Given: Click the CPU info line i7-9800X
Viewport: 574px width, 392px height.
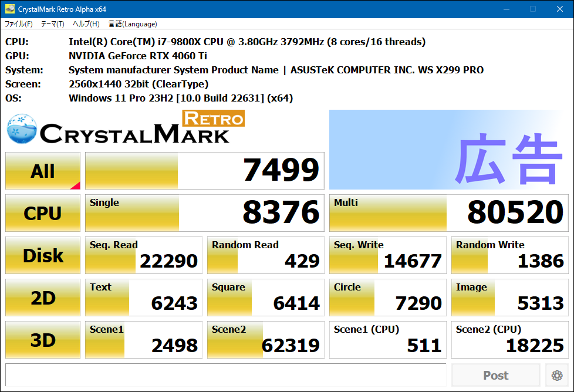Looking at the screenshot, I should tap(247, 42).
